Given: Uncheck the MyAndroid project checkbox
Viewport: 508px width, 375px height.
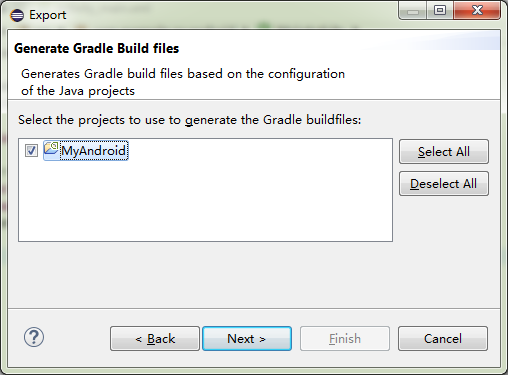Looking at the screenshot, I should (x=31, y=150).
